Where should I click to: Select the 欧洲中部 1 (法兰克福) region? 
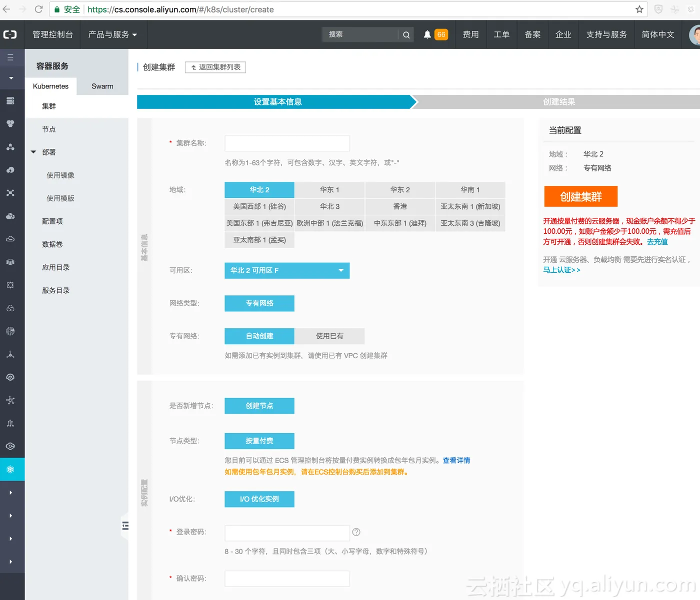coord(329,223)
